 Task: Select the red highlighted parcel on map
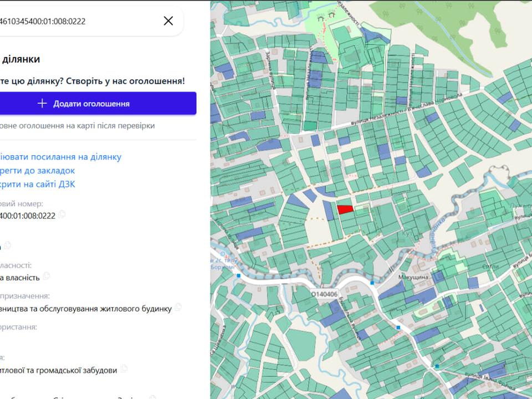point(345,209)
